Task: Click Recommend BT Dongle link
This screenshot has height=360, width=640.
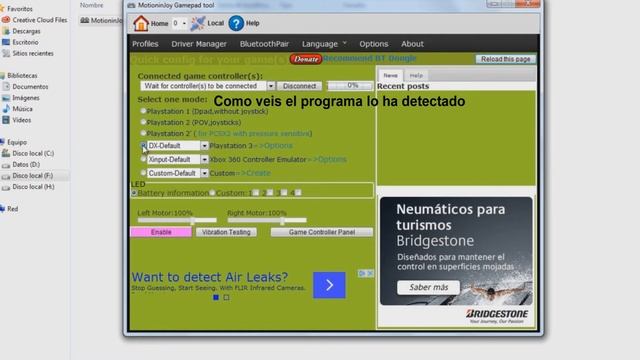Action: point(370,58)
